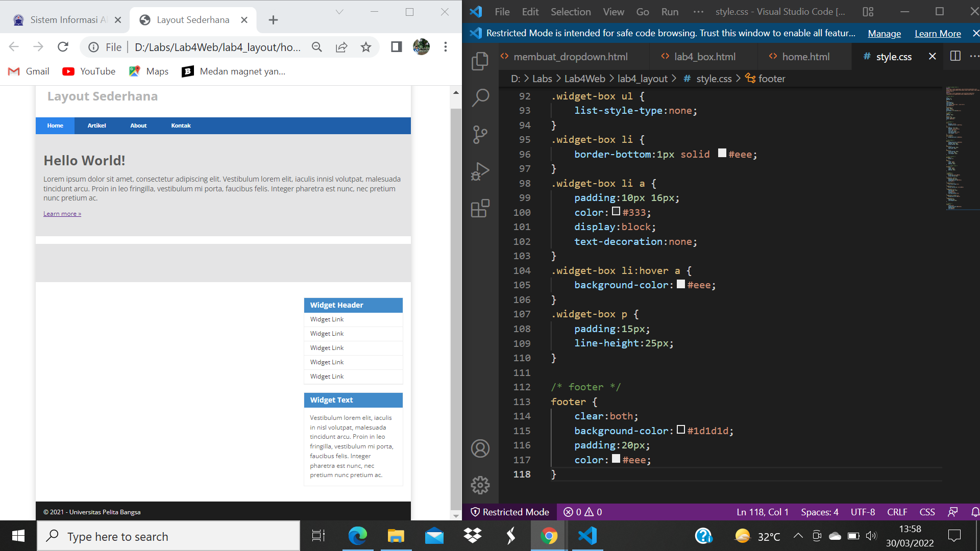The image size is (980, 551).
Task: Open the Run and Debug view
Action: tap(480, 171)
